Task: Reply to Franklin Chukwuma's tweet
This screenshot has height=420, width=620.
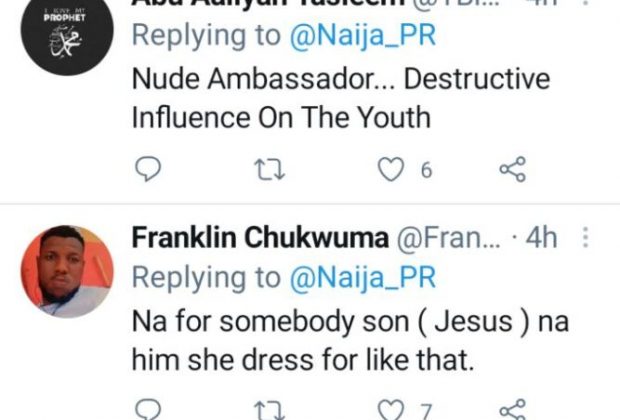Action: (147, 409)
